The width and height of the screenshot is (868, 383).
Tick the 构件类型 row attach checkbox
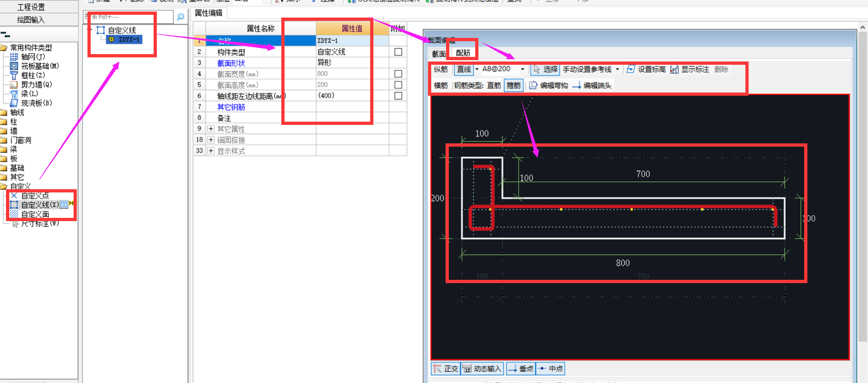coord(398,52)
